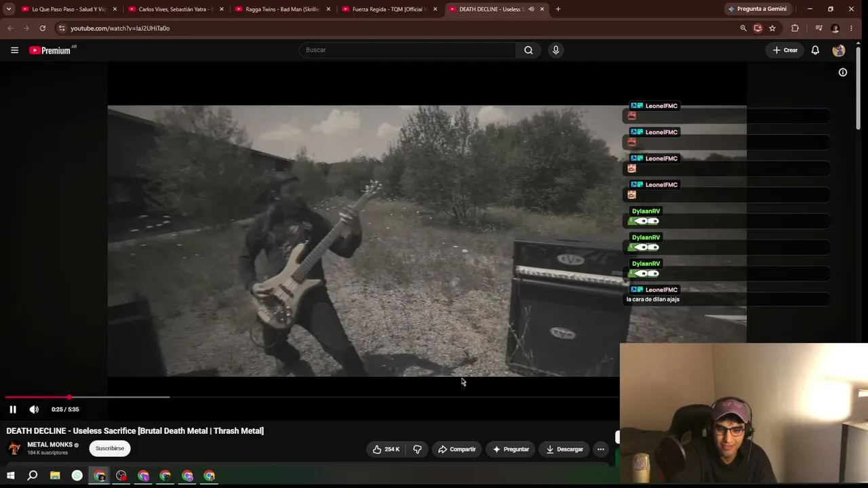Open the YouTube account avatar menu
Screen dimensions: 868x488
click(839, 50)
